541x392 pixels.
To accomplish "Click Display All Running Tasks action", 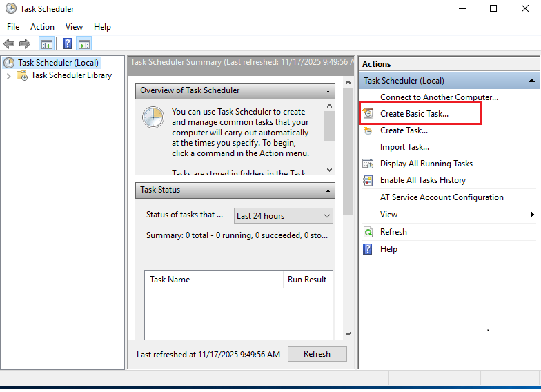I will [426, 164].
